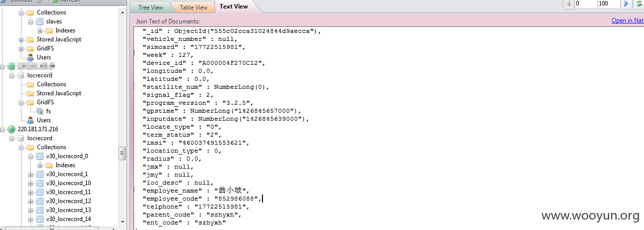Viewport: 644px width, 230px height.
Task: Grab the connection tree vertical scrollbar thumb
Action: coord(123,153)
